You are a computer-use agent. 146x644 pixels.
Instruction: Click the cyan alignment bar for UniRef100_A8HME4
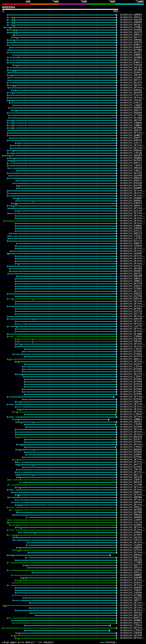pos(62,15)
